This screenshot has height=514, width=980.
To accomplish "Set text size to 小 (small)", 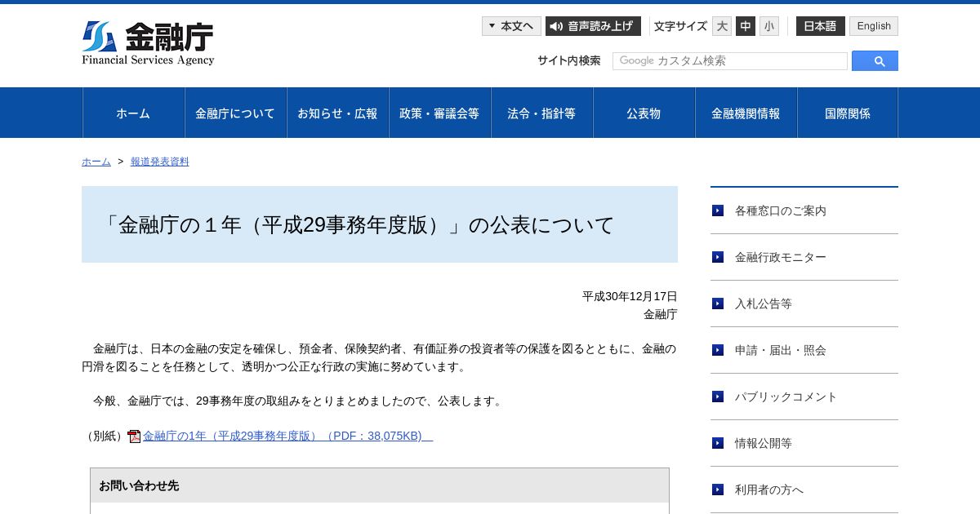I will pos(769,26).
